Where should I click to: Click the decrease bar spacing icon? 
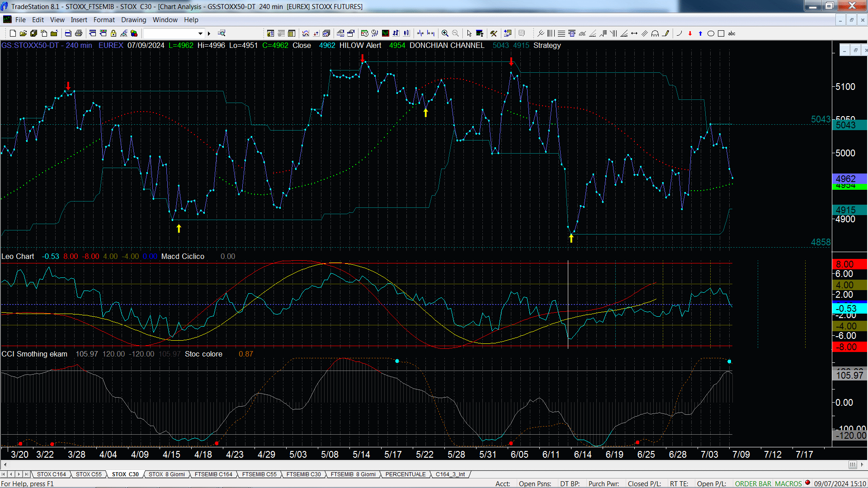[420, 33]
